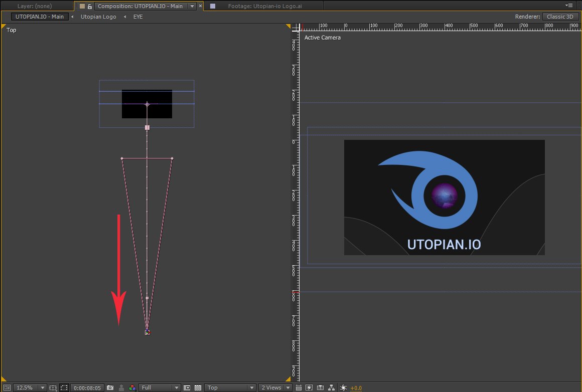Open the grid and guide options icon

click(x=53, y=387)
